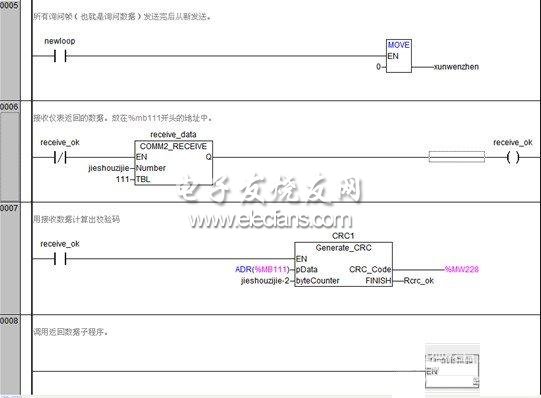Select network number 0006 in left margin

tap(9, 107)
